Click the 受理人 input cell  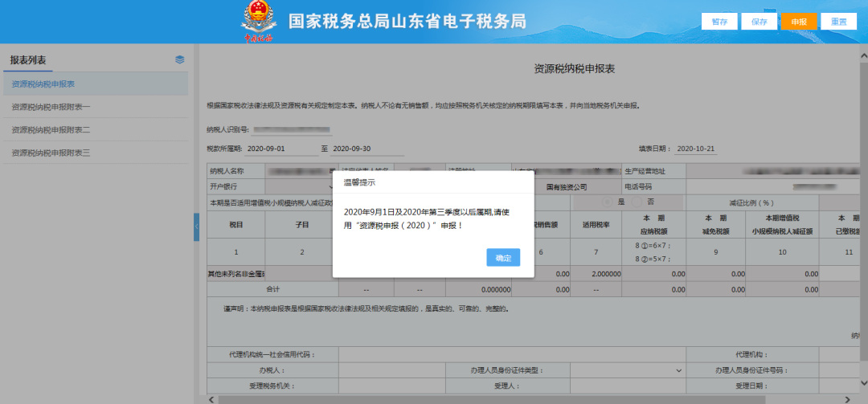628,386
